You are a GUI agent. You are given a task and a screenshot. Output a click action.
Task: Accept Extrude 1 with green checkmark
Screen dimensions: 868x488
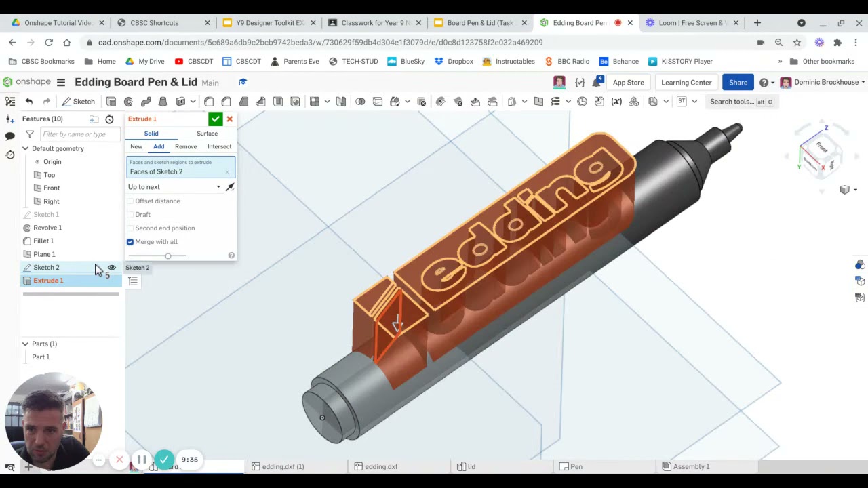[x=215, y=119]
